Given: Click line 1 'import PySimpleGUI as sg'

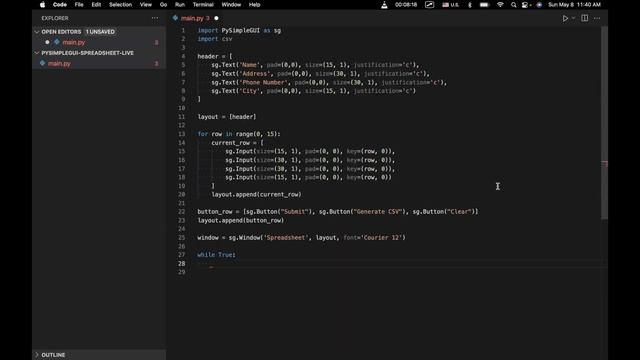Looking at the screenshot, I should [239, 31].
